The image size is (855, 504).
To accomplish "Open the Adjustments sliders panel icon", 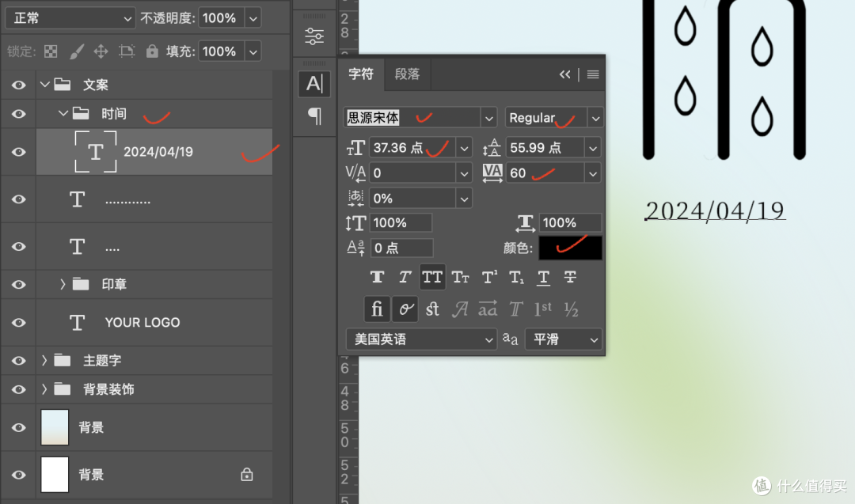I will point(314,36).
